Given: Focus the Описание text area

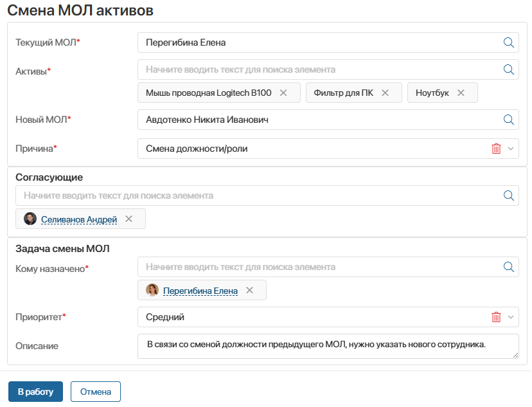Looking at the screenshot, I should tap(328, 346).
